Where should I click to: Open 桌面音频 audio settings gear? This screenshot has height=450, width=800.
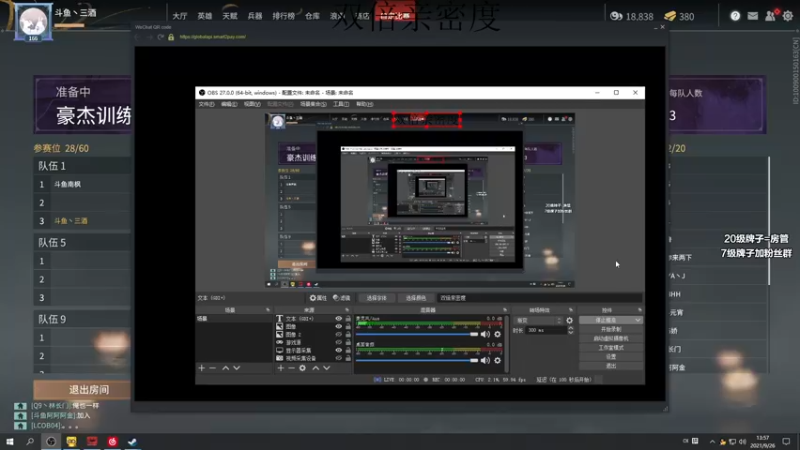tap(497, 360)
